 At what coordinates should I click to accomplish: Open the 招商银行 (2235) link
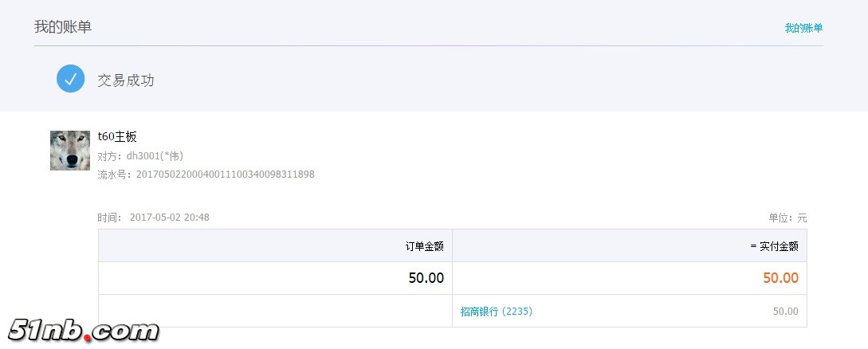[x=496, y=312]
